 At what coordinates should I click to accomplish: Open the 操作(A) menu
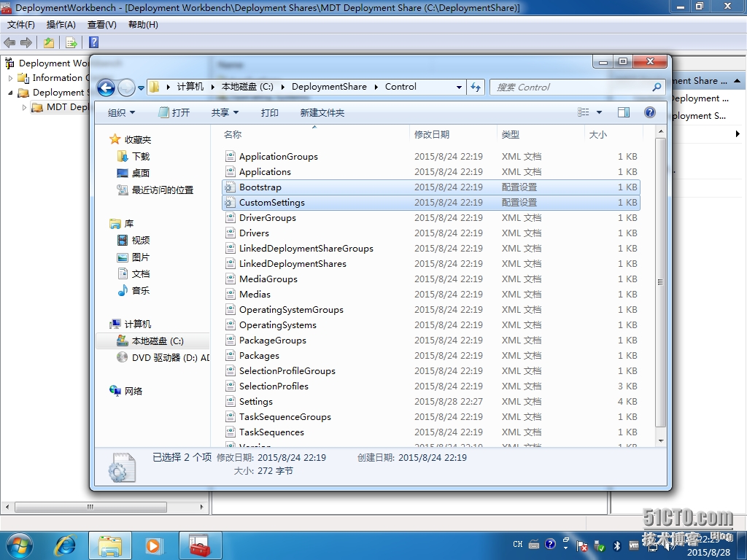61,25
